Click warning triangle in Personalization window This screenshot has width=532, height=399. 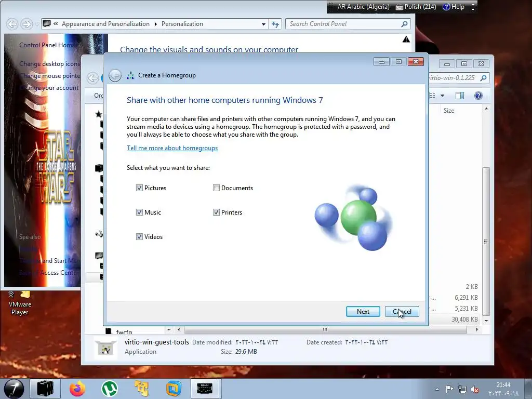pyautogui.click(x=406, y=39)
